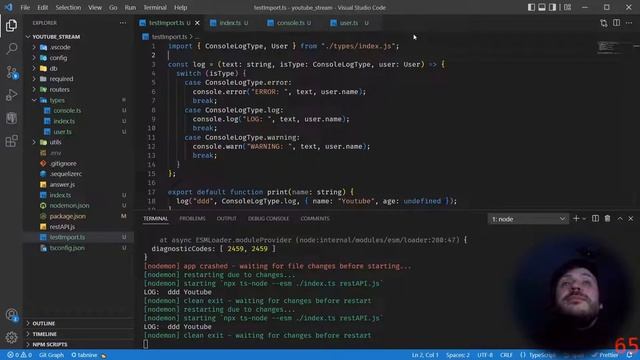Viewport: 640px width, 360px height.
Task: Close the testImport.ts editor tab
Action: click(x=198, y=23)
